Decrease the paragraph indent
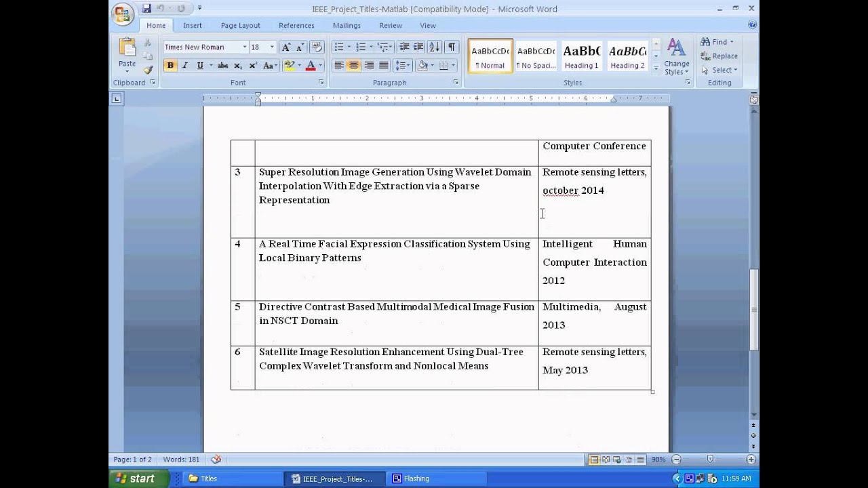Image resolution: width=868 pixels, height=488 pixels. 404,47
